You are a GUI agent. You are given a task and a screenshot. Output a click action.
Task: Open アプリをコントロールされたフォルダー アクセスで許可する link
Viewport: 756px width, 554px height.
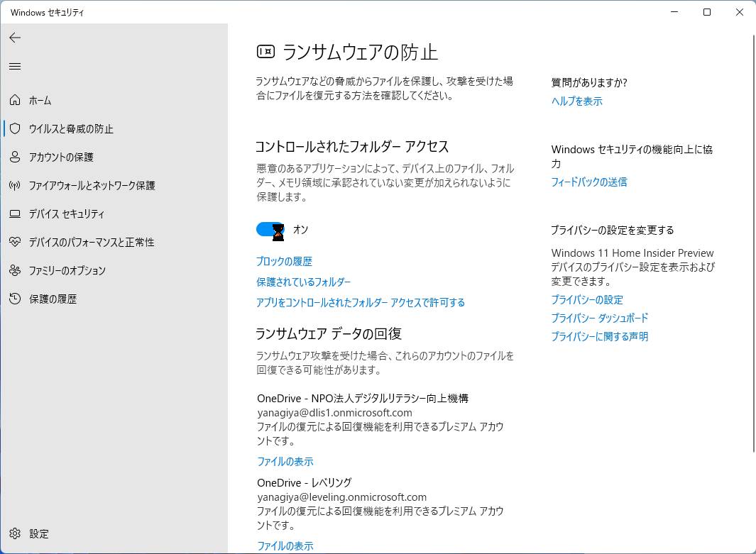pos(360,302)
